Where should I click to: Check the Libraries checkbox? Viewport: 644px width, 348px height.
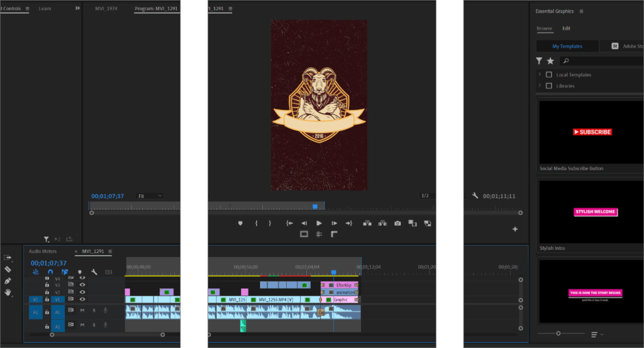coord(549,86)
